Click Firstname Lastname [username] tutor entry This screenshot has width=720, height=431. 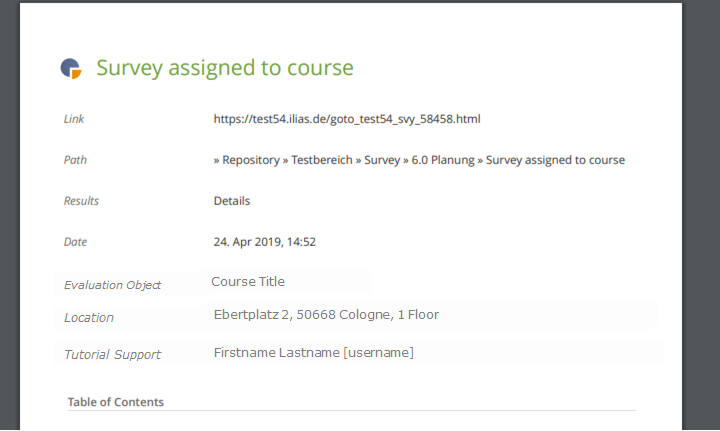[x=314, y=353]
